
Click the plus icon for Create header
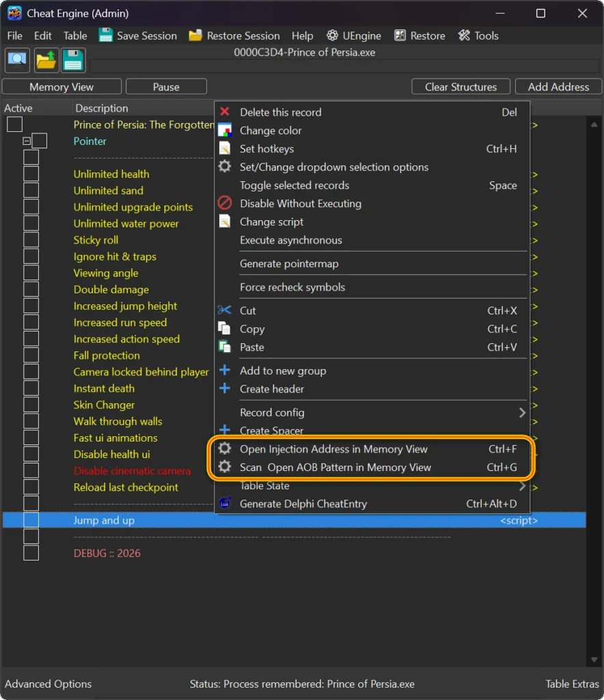click(x=225, y=388)
